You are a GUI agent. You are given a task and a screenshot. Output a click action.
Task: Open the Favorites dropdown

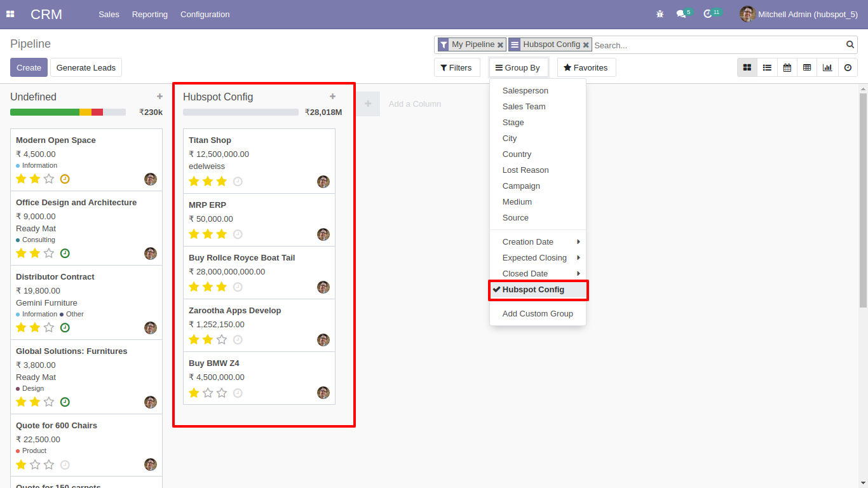click(x=587, y=67)
